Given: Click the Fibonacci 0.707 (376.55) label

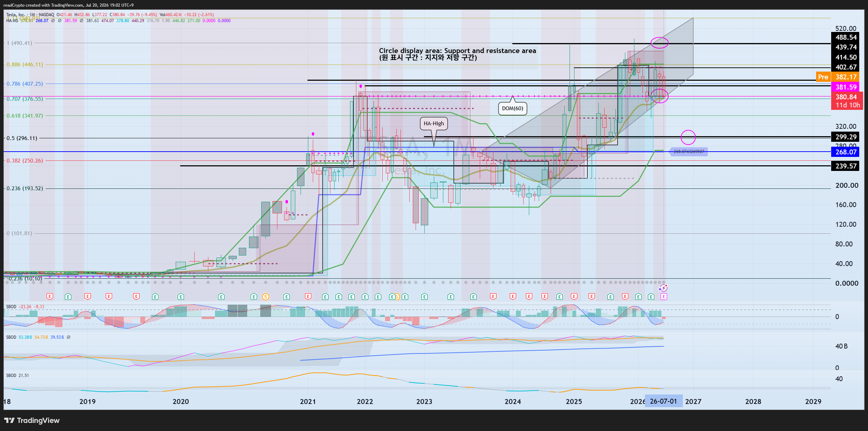Looking at the screenshot, I should click(x=25, y=99).
